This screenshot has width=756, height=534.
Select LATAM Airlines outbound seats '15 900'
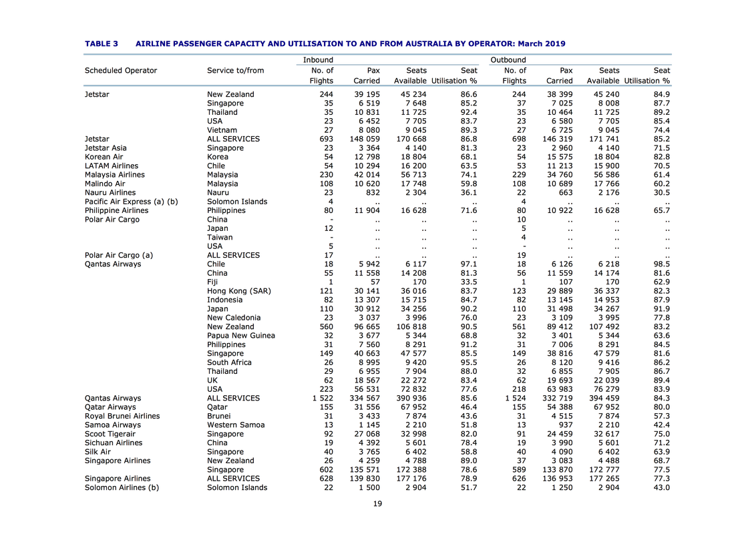click(606, 166)
